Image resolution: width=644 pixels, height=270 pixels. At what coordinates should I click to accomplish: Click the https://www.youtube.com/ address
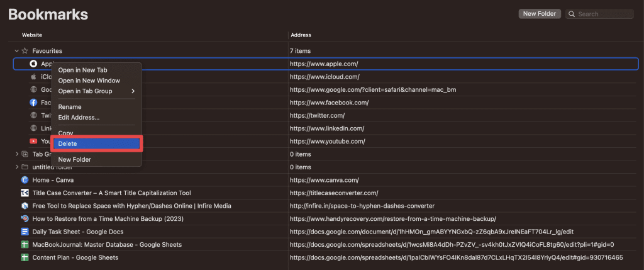tap(328, 142)
